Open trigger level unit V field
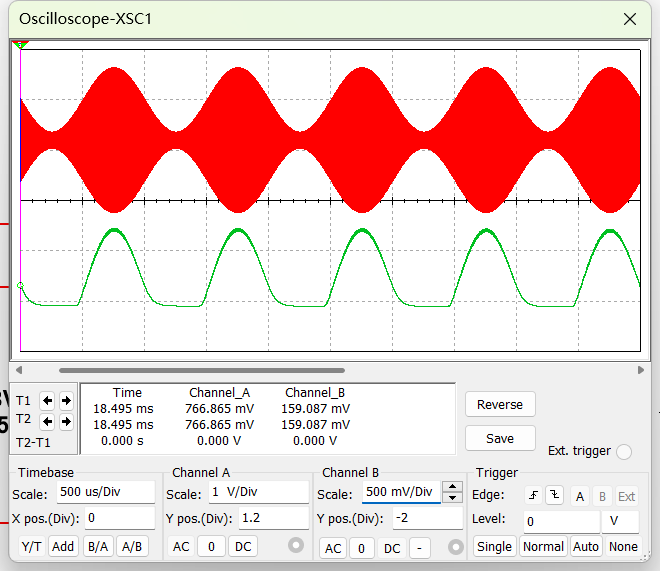 pyautogui.click(x=620, y=521)
